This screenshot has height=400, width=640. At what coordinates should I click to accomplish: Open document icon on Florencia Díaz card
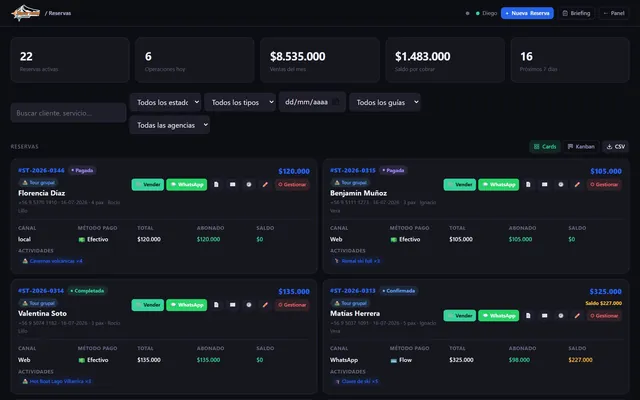tap(216, 184)
